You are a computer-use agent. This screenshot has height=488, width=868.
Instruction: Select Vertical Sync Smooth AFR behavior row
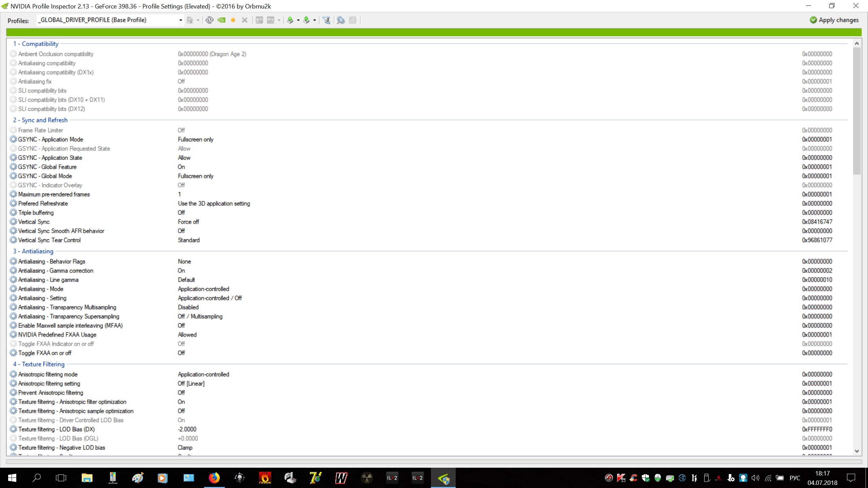[x=429, y=231]
